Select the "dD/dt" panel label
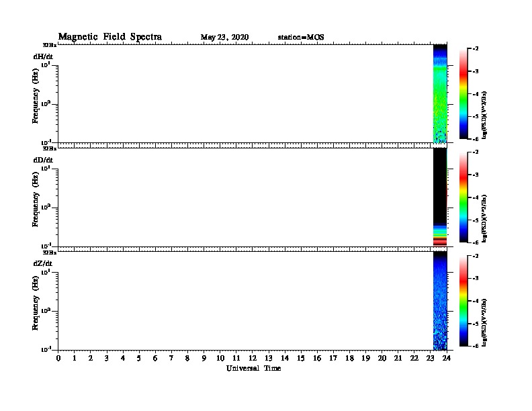 (x=43, y=160)
